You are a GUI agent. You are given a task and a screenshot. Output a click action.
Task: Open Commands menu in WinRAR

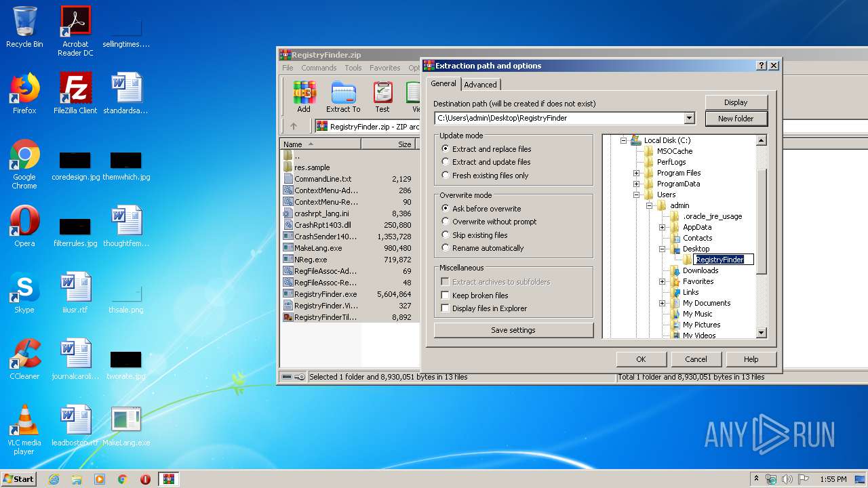click(x=319, y=68)
